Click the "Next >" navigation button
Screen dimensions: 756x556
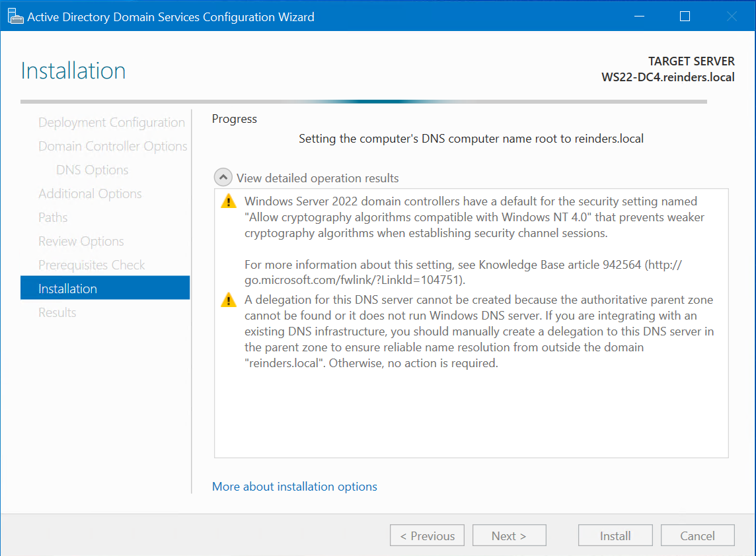[509, 535]
